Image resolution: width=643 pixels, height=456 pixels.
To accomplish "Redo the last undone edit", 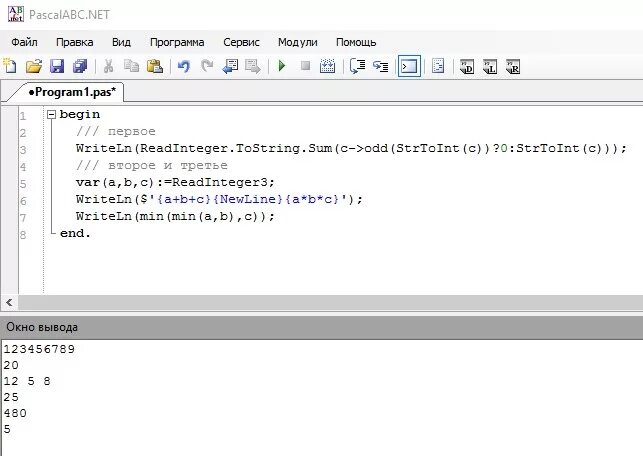I will coord(207,66).
